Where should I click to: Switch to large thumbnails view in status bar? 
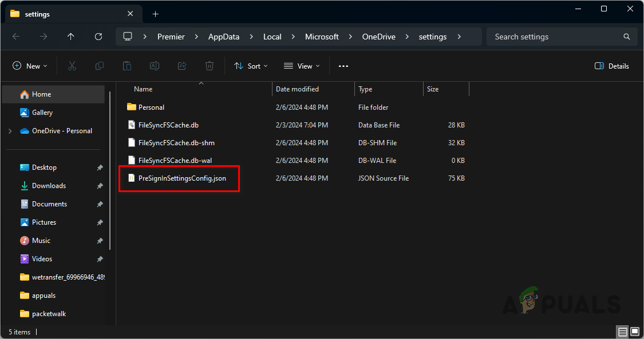coord(635,332)
